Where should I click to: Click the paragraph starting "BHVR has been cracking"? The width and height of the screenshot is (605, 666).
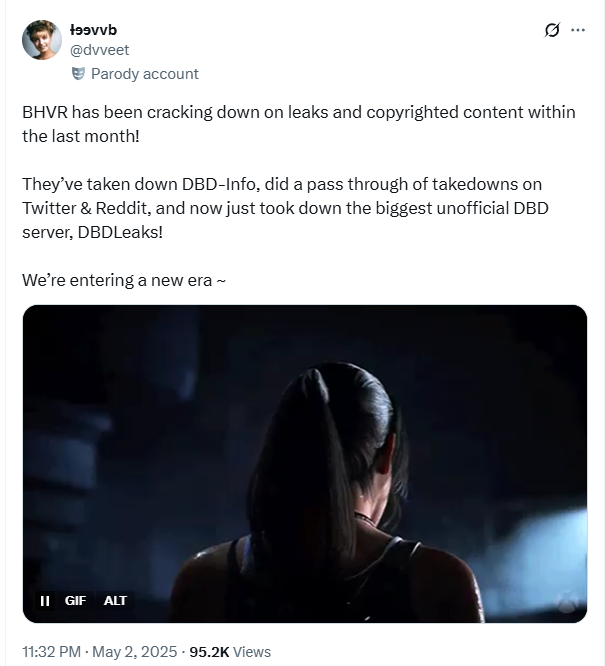[x=299, y=124]
